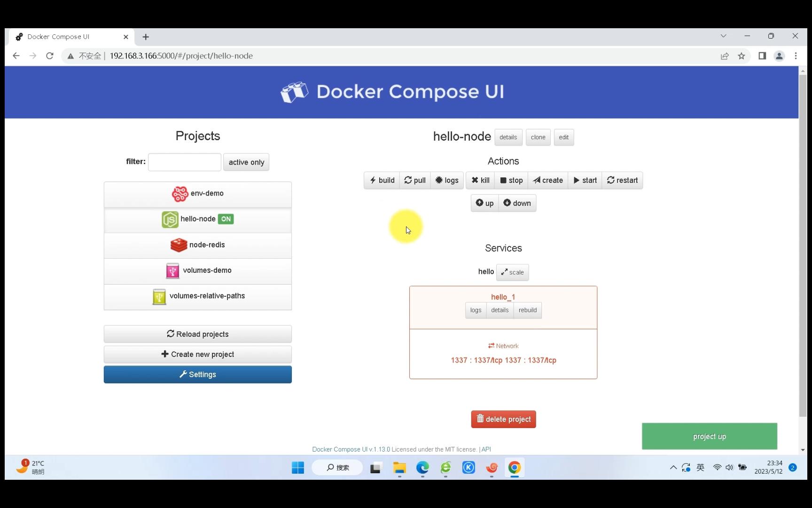Switch to Chrome in the taskbar

[515, 468]
